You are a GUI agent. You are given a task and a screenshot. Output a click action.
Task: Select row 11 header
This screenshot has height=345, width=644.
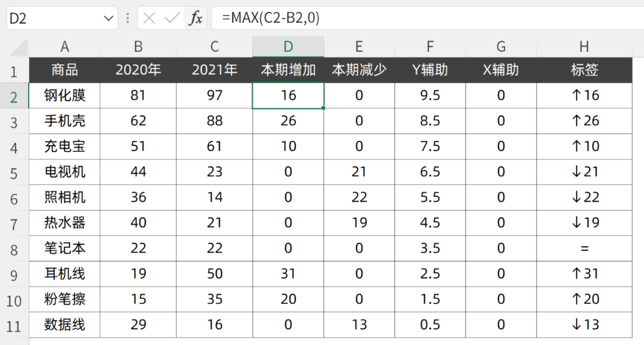click(14, 326)
